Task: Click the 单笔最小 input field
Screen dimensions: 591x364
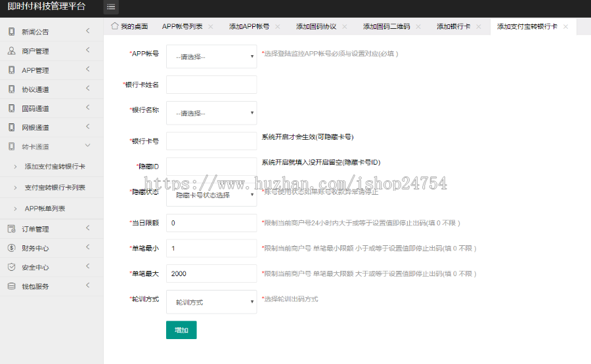Action: tap(211, 248)
